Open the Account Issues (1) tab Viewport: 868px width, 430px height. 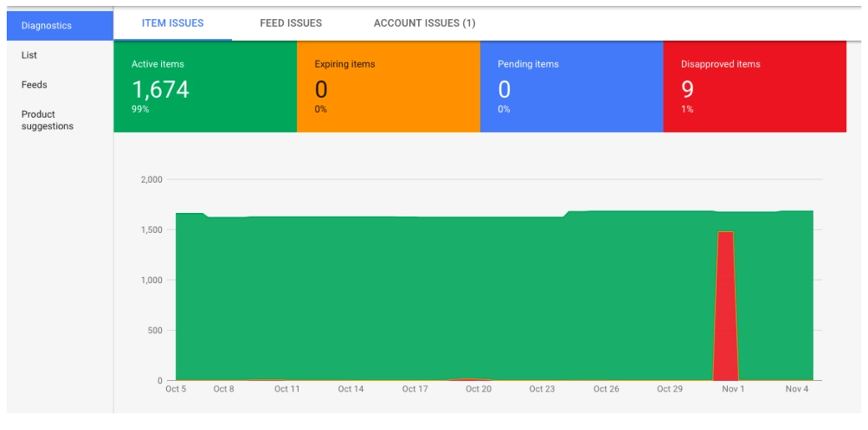(424, 23)
